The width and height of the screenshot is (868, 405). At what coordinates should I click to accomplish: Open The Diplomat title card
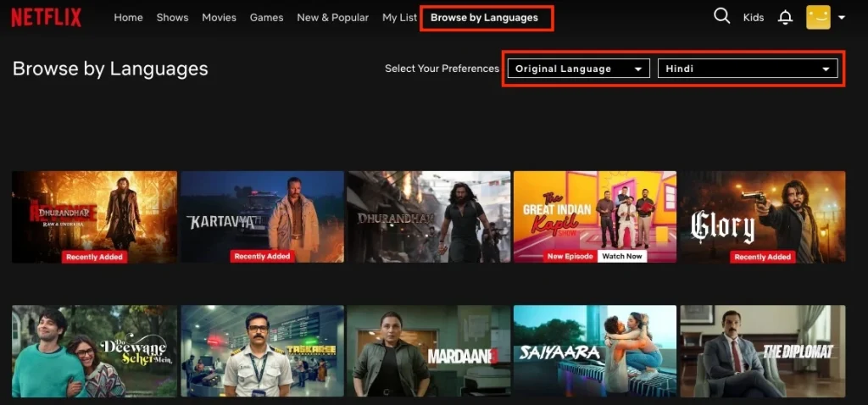(x=763, y=351)
